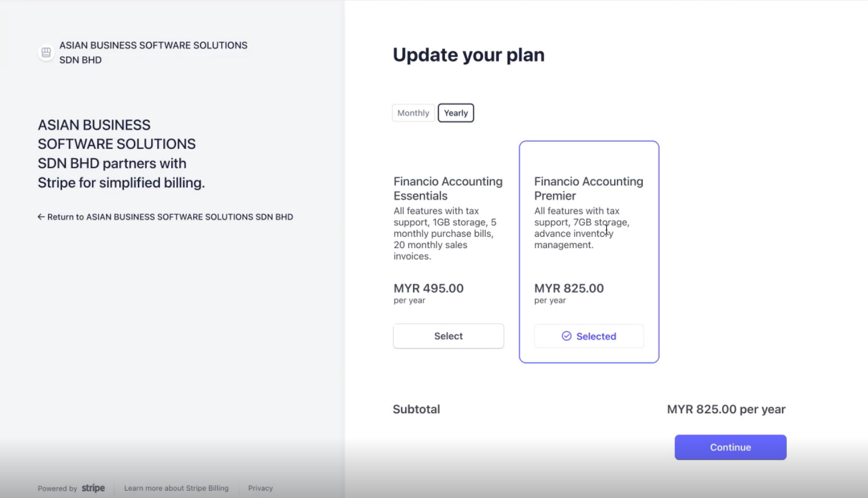Open Learn more about Stripe Billing
The height and width of the screenshot is (498, 868).
point(176,488)
